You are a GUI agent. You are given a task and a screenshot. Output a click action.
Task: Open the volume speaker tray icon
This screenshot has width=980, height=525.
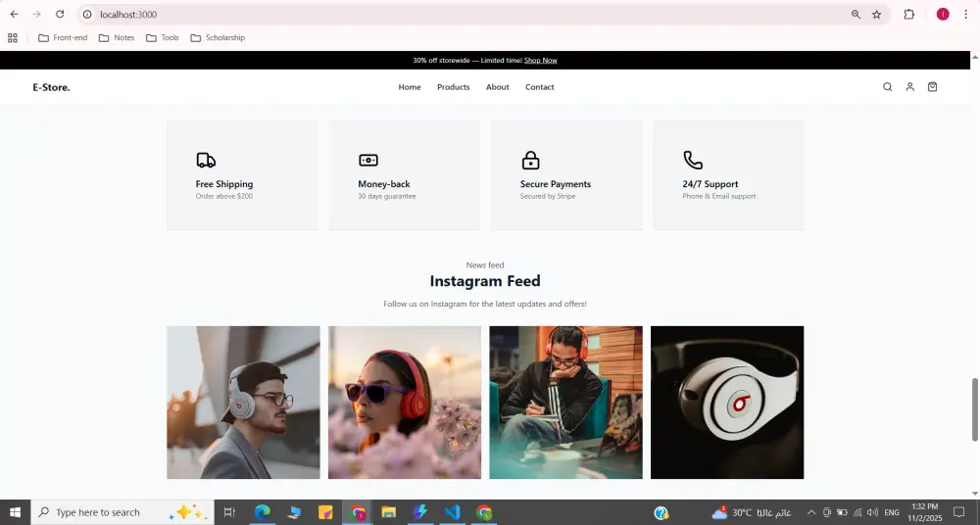(x=872, y=512)
